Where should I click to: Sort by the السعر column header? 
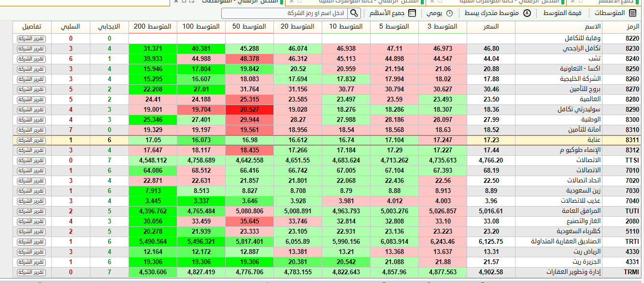(x=491, y=26)
